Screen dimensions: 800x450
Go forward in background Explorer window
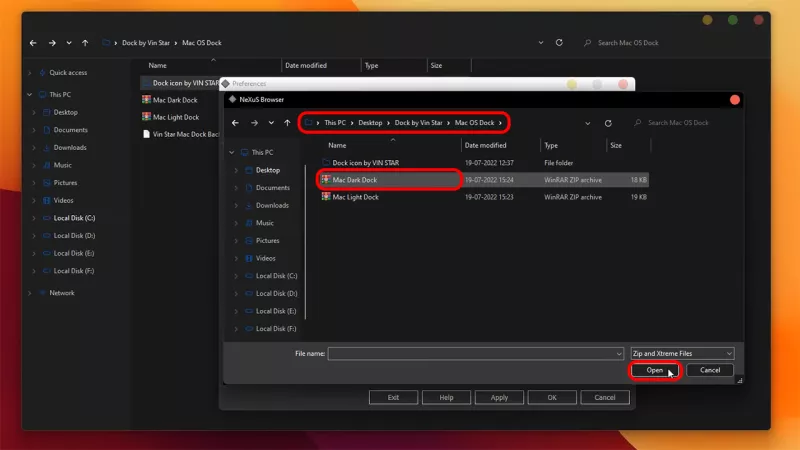[52, 43]
